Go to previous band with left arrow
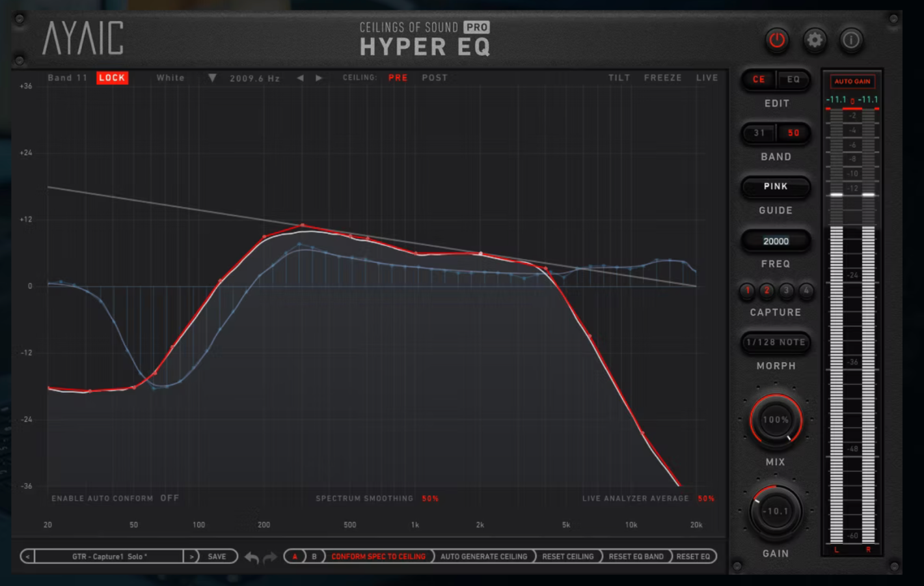Image resolution: width=924 pixels, height=586 pixels. pyautogui.click(x=300, y=78)
